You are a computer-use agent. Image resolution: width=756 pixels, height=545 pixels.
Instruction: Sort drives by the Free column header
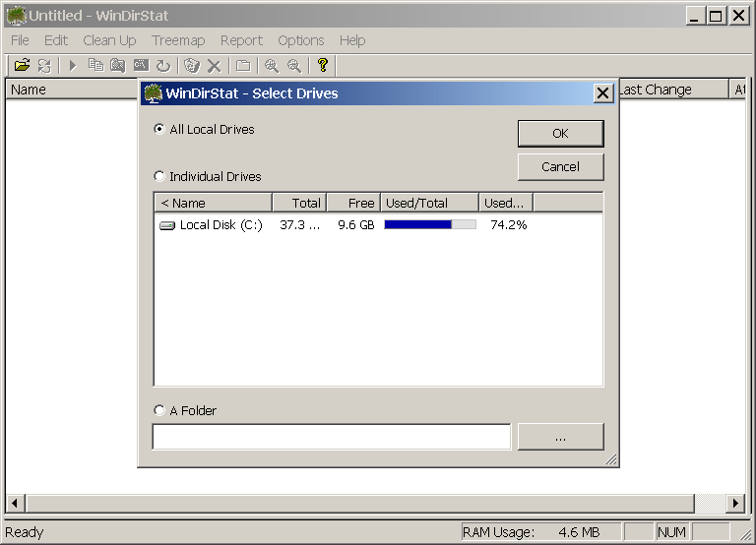pos(354,203)
